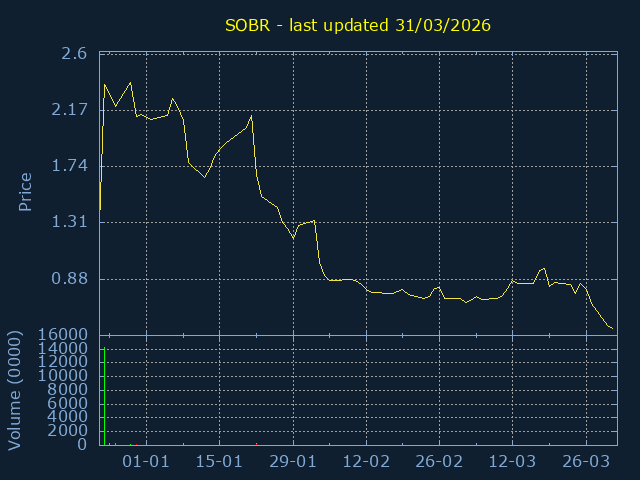Click the 2000 volume axis value
The image size is (640, 480).
click(x=68, y=431)
